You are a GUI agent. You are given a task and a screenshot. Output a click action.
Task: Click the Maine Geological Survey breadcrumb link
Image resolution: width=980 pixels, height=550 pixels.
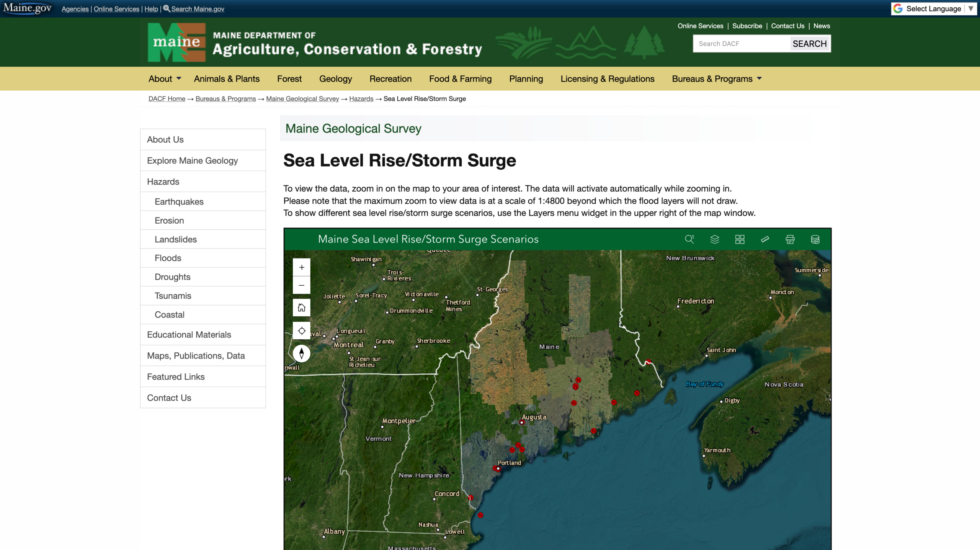pos(302,99)
